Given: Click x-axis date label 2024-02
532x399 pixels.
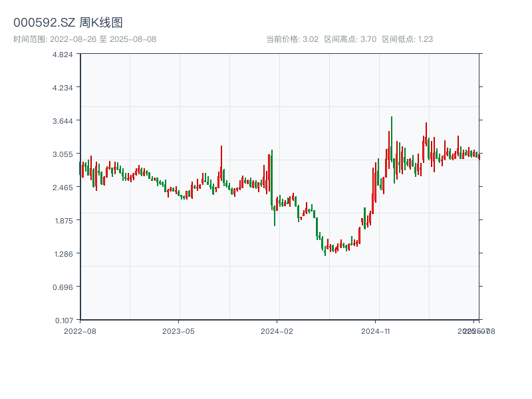Looking at the screenshot, I should [277, 331].
